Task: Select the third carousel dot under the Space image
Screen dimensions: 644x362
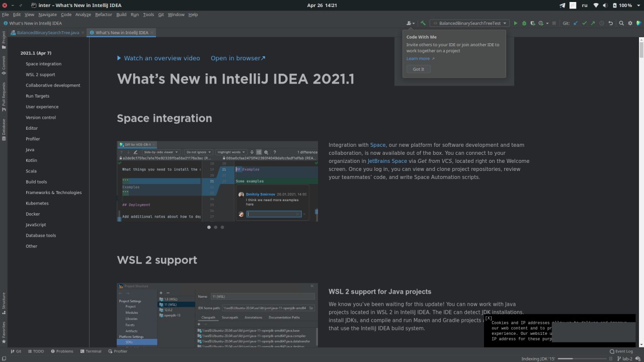Action: coord(222,227)
